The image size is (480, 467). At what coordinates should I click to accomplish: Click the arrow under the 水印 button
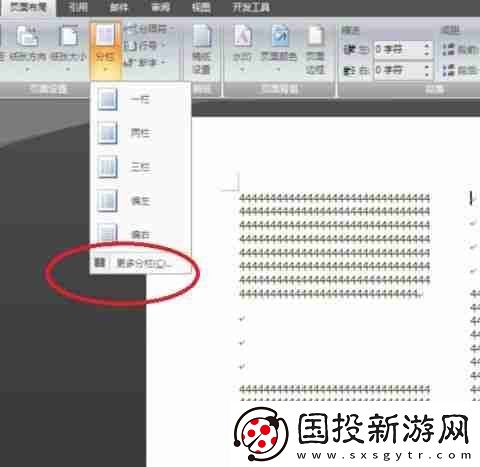coord(243,70)
